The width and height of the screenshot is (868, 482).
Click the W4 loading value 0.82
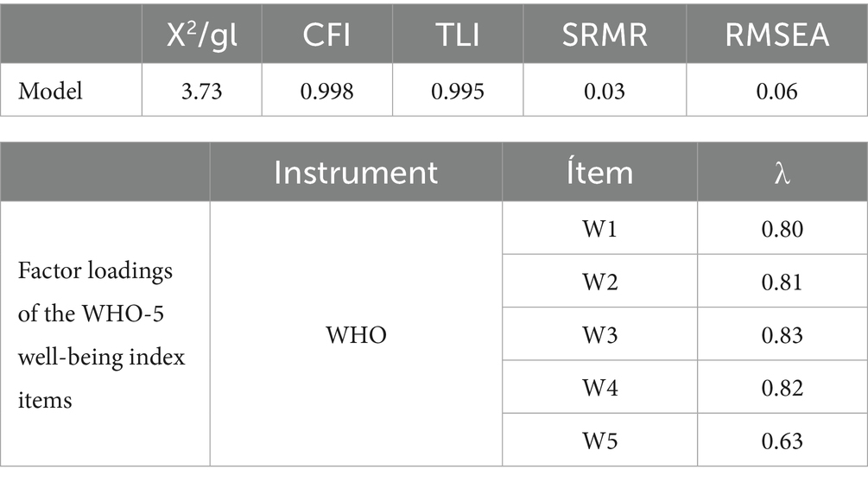click(782, 388)
